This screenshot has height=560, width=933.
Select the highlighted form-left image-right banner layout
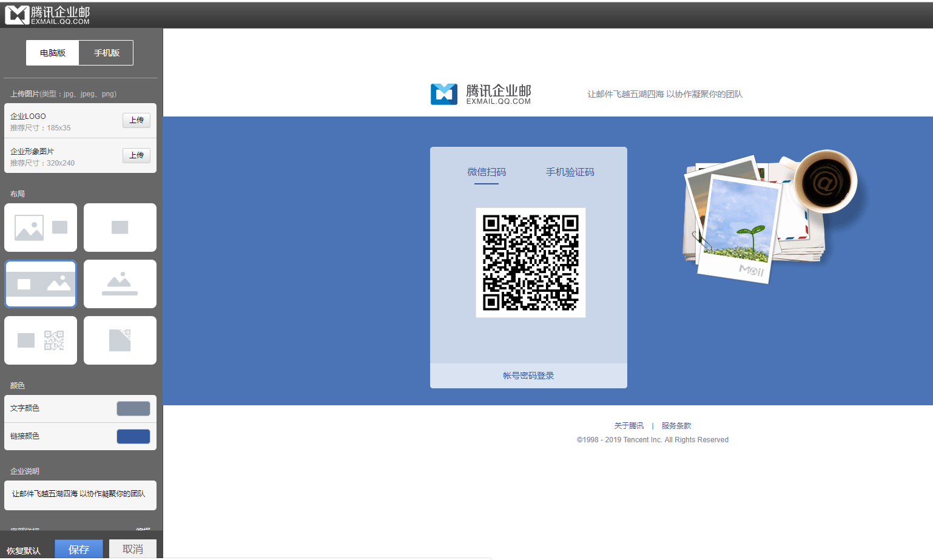tap(41, 284)
